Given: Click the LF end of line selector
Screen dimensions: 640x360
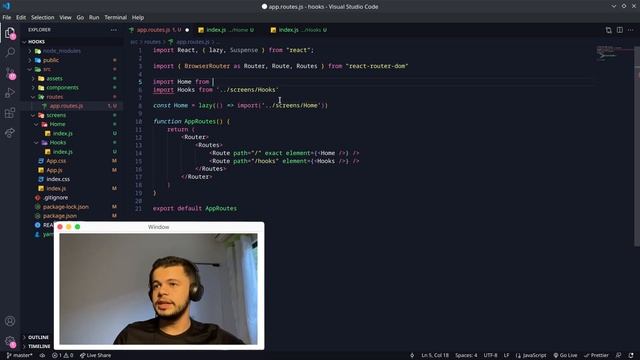Looking at the screenshot, I should pyautogui.click(x=506, y=356).
